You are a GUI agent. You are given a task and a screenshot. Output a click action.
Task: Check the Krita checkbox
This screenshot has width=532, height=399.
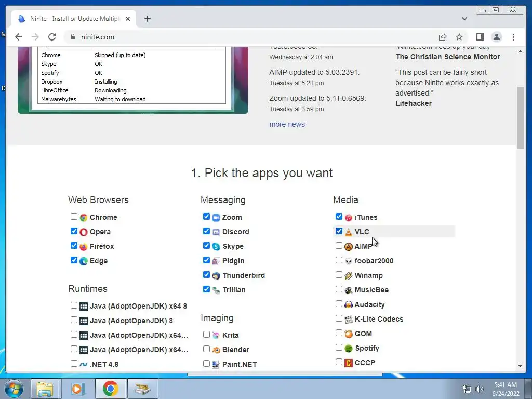206,335
